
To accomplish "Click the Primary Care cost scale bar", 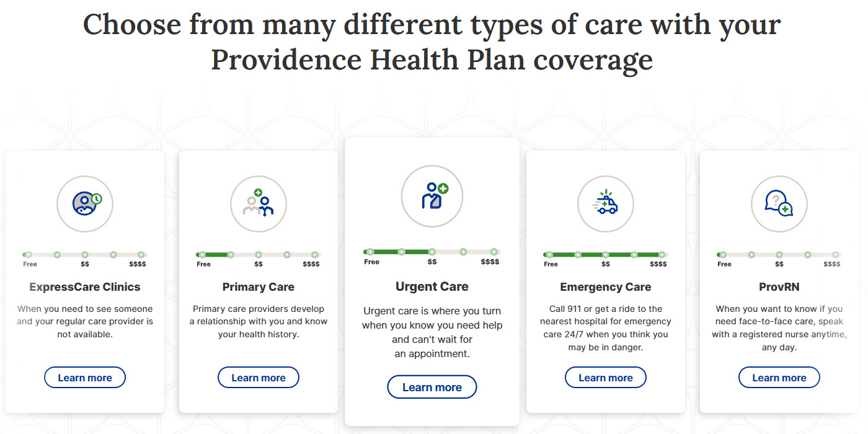I will point(259,254).
